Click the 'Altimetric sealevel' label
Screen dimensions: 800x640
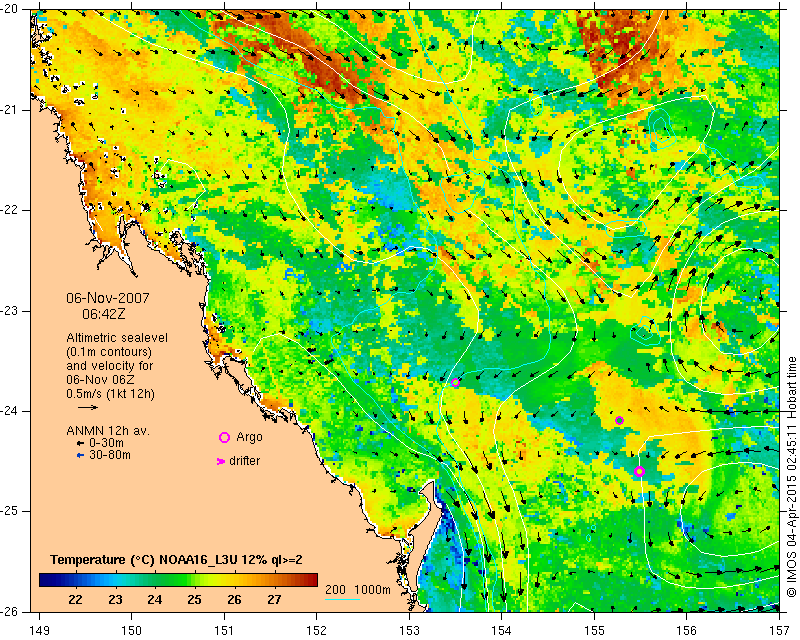(117, 338)
